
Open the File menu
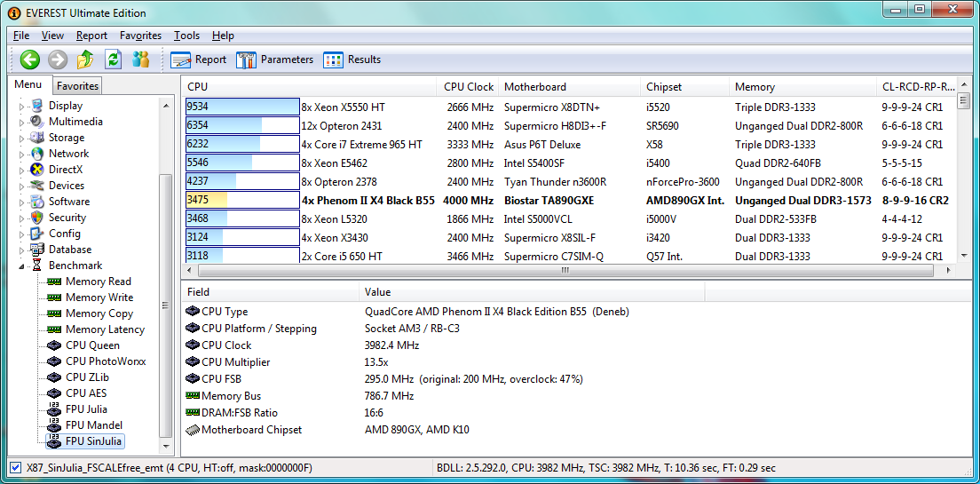tap(20, 36)
